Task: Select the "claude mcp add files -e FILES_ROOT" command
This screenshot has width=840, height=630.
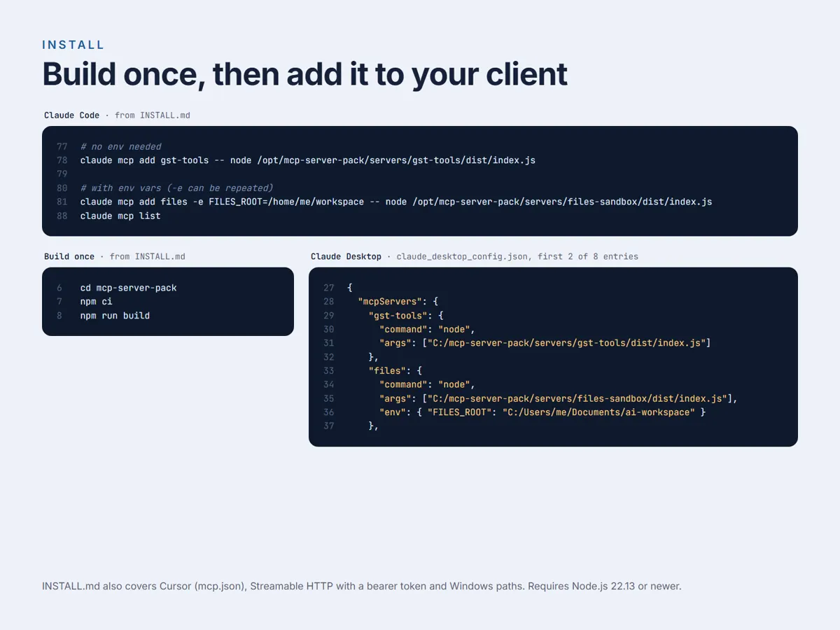Action: [x=396, y=202]
